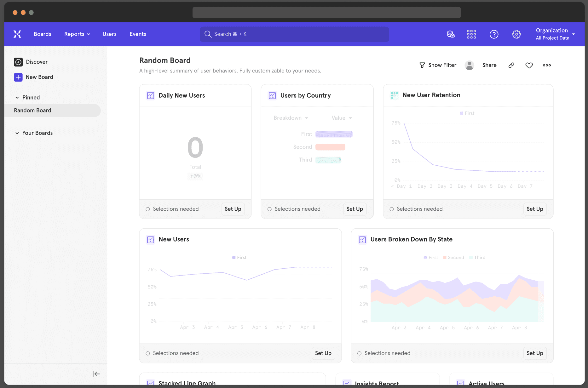Favorite the board with heart icon
Viewport: 588px width, 388px height.
[x=529, y=65]
